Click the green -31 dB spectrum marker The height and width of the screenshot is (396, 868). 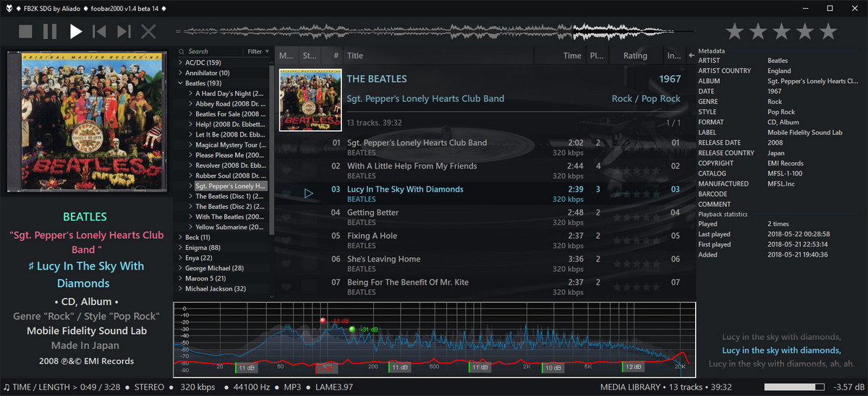pos(352,330)
